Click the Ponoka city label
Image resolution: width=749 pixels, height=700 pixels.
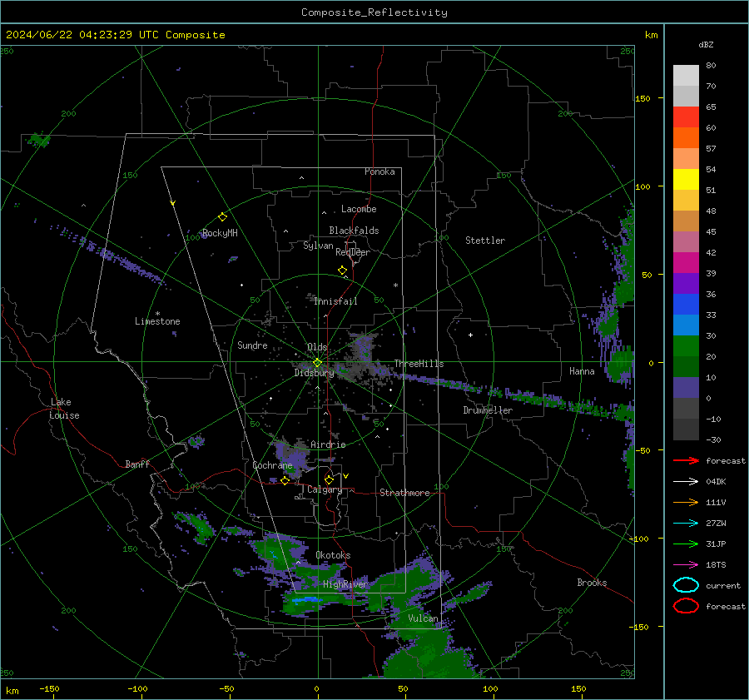coord(379,171)
